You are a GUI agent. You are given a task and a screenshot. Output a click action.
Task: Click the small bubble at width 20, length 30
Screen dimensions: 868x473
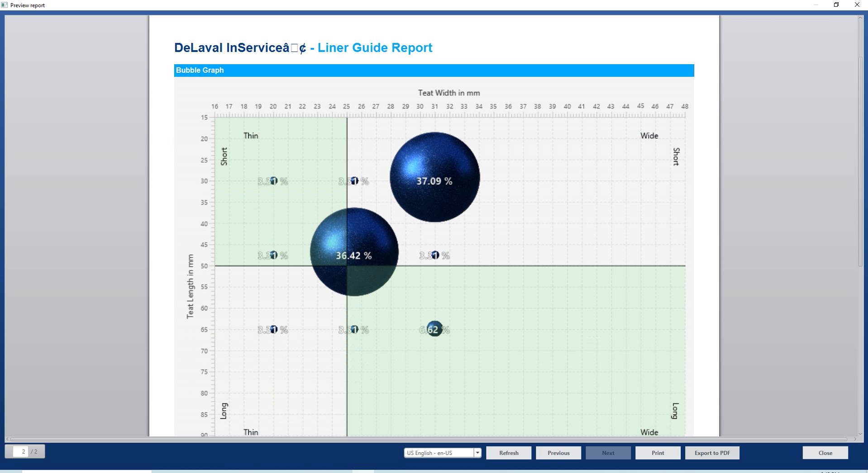[x=273, y=181]
